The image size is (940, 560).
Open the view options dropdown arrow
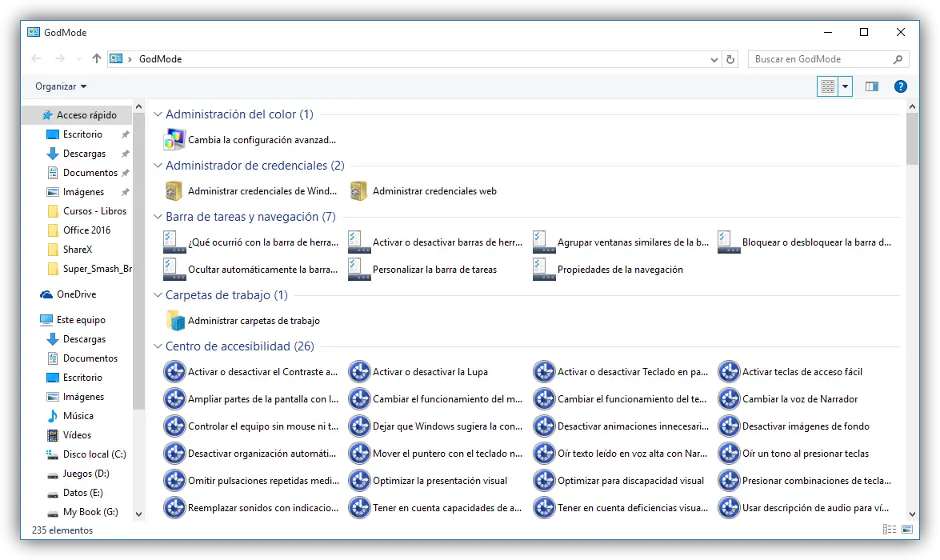tap(846, 86)
